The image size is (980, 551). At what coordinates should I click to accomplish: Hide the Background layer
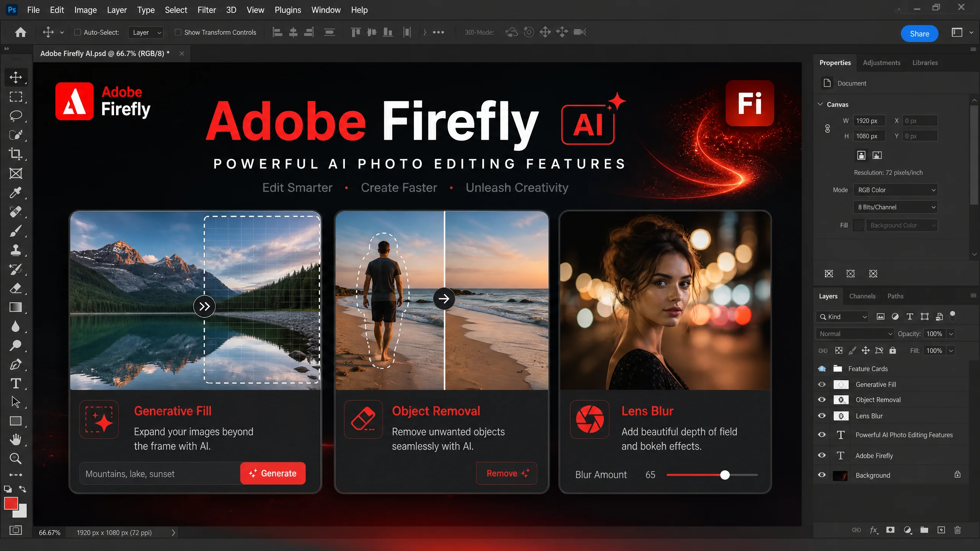(822, 475)
